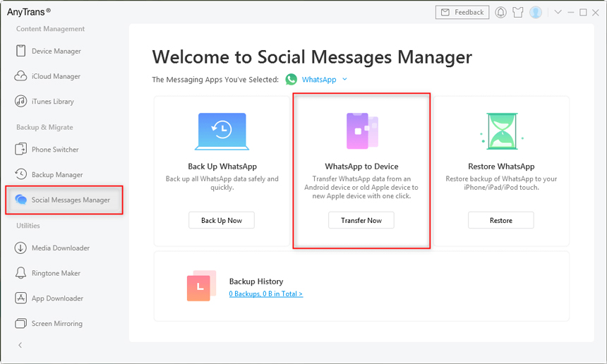
Task: Open the Feedback envelope button
Action: click(462, 13)
